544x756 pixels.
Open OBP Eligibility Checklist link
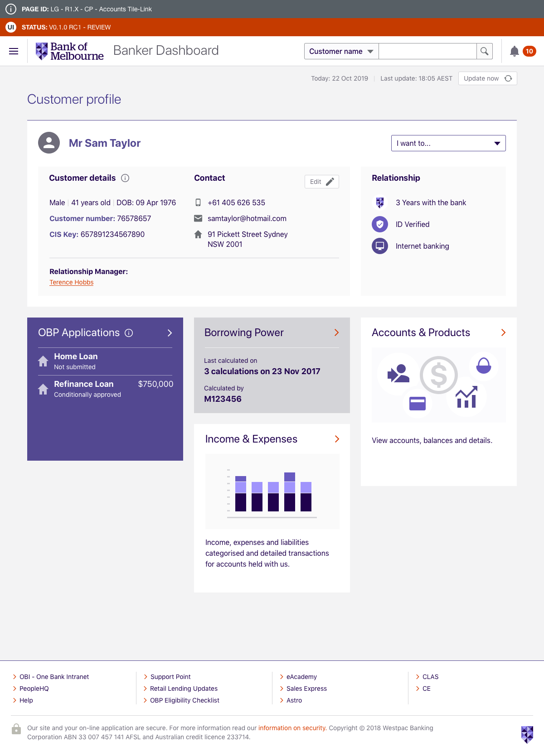185,700
